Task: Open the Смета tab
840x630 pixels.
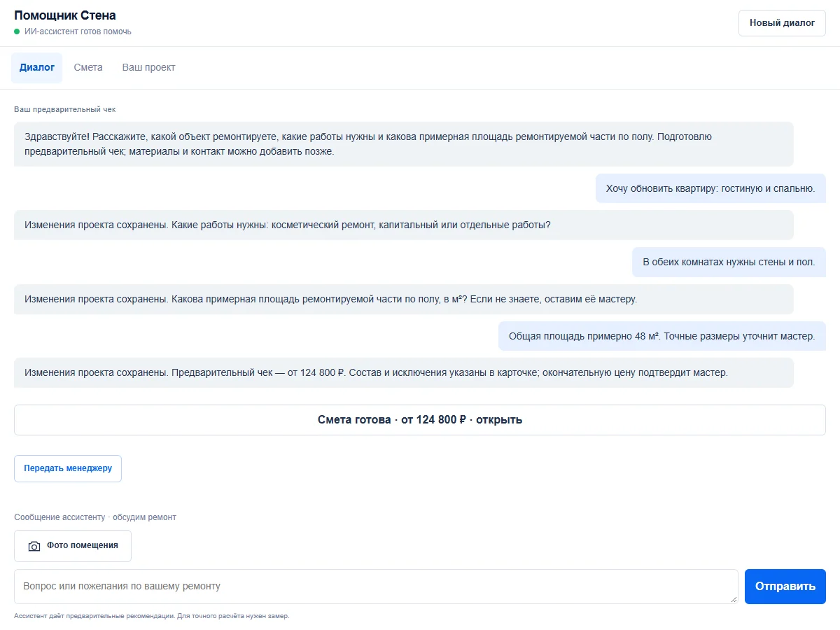Action: pyautogui.click(x=88, y=68)
